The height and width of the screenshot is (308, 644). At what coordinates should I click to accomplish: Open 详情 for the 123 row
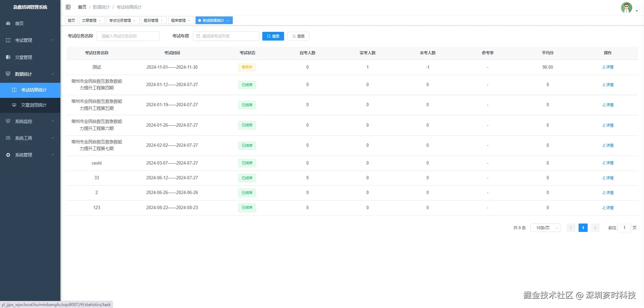point(608,208)
